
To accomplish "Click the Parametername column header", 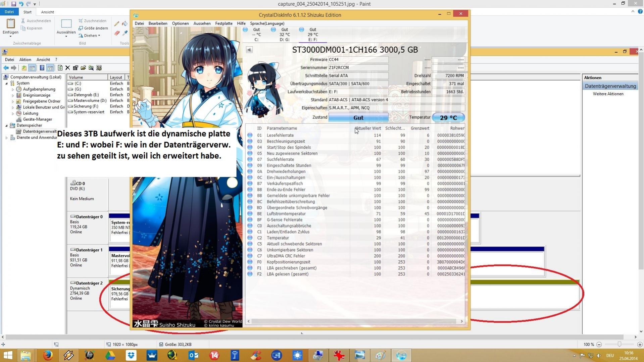I will pyautogui.click(x=282, y=128).
